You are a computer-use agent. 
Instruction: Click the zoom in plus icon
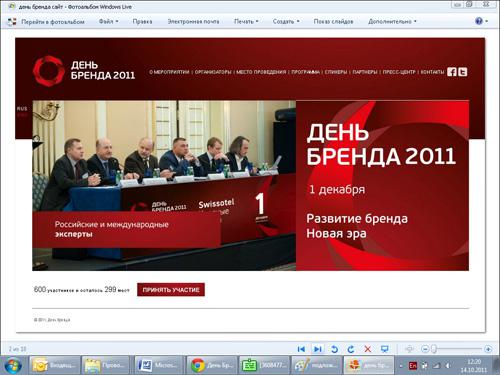click(488, 349)
